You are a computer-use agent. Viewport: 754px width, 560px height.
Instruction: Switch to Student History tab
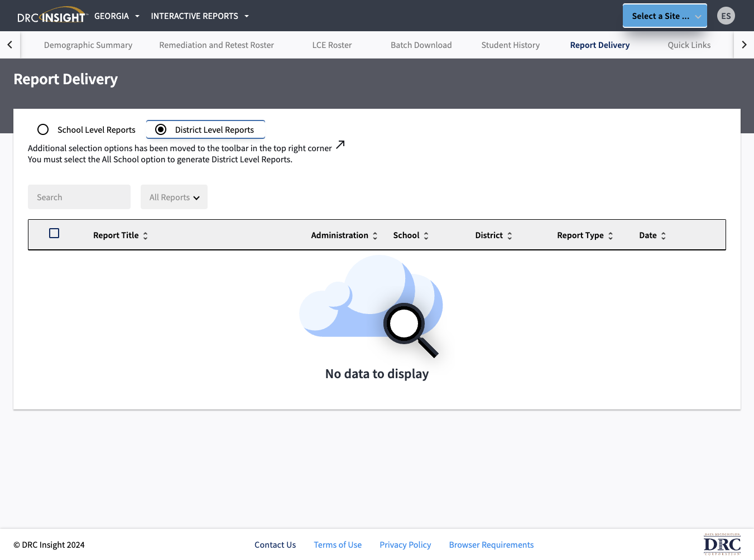pyautogui.click(x=511, y=45)
